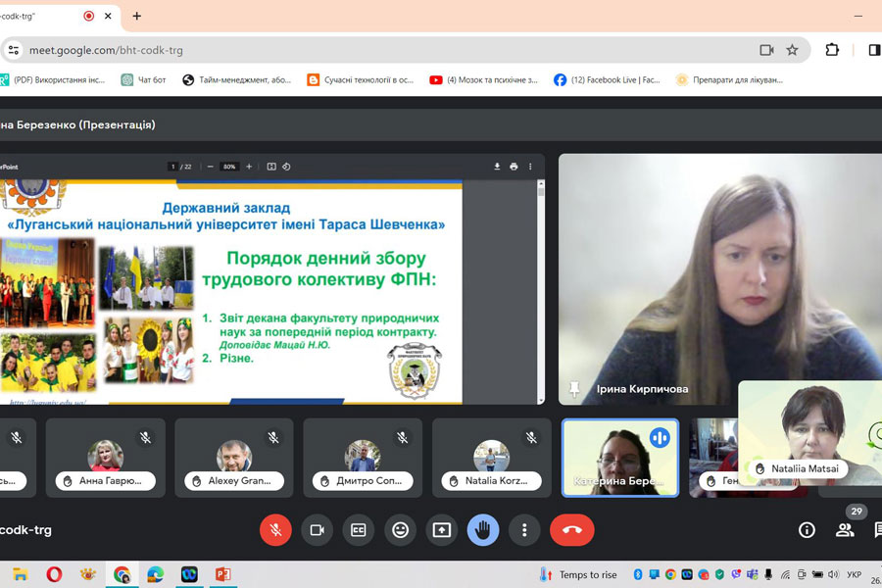Click the present screen icon
This screenshot has height=588, width=882.
[441, 530]
